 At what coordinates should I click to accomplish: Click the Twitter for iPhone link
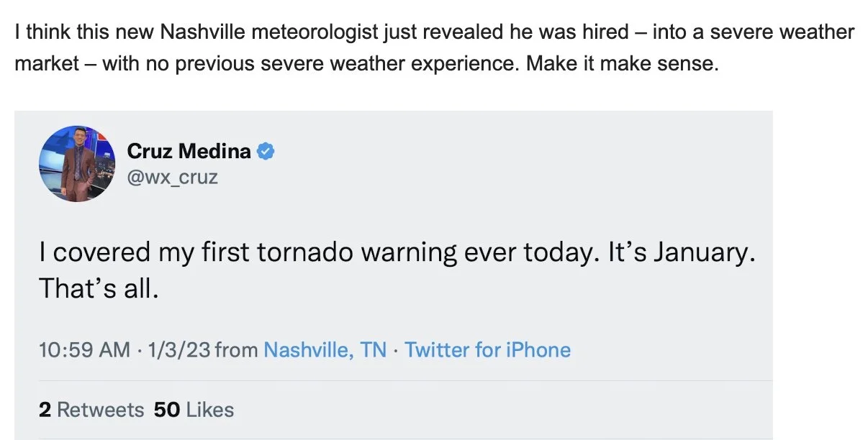pos(487,350)
